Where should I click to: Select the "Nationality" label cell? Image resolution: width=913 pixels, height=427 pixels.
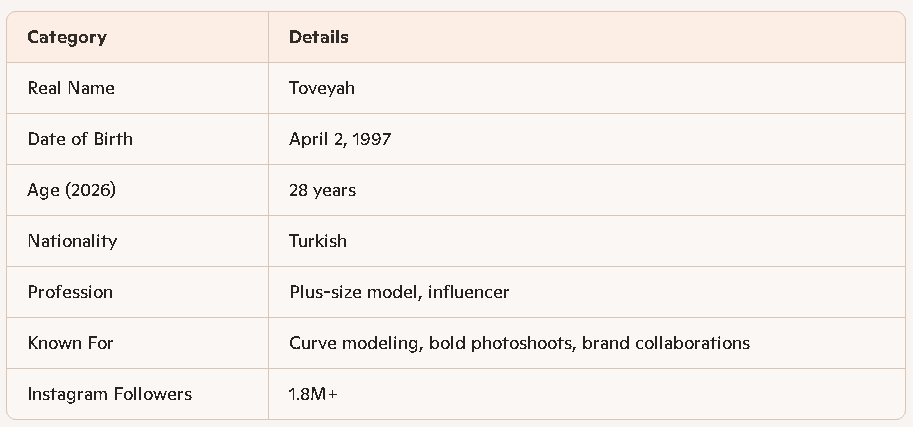pyautogui.click(x=72, y=241)
